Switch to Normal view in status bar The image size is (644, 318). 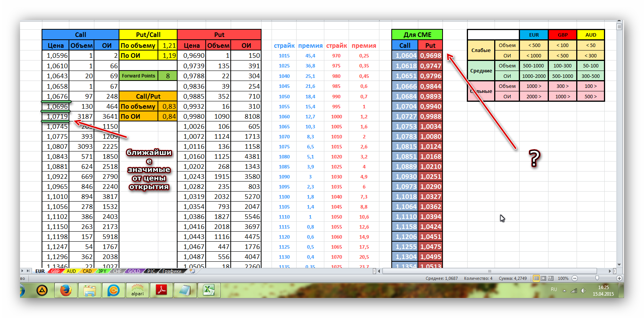click(x=536, y=278)
